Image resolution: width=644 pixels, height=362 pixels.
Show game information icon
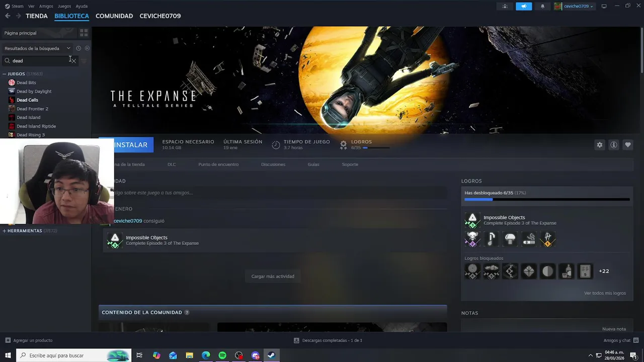[x=613, y=145]
